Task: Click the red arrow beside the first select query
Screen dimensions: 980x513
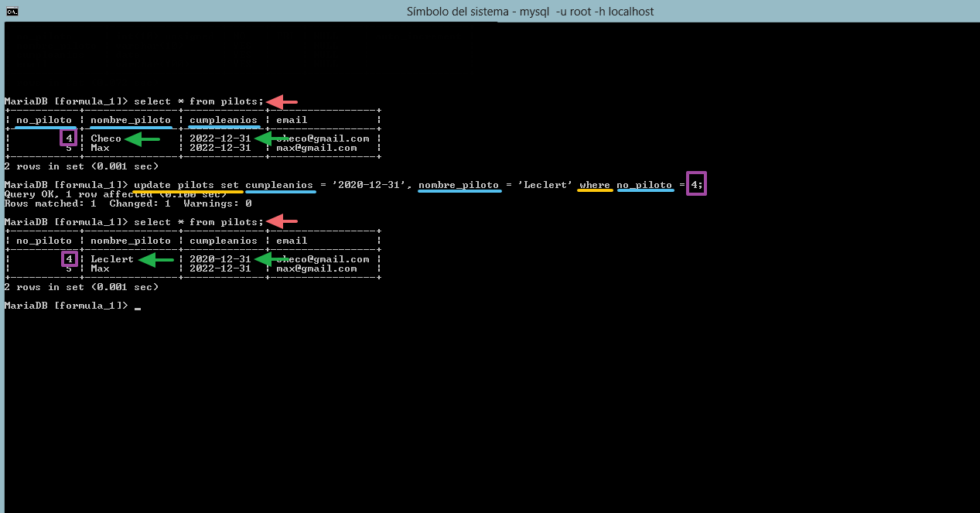Action: point(282,101)
